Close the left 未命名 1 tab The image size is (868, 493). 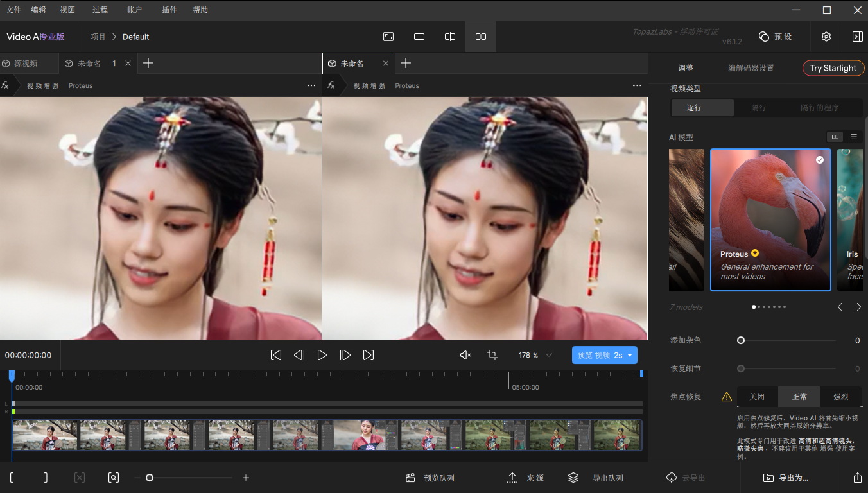(x=128, y=64)
